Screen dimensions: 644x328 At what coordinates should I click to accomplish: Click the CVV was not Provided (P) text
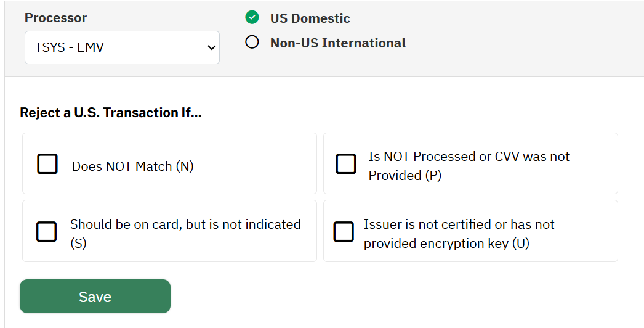[x=469, y=166]
